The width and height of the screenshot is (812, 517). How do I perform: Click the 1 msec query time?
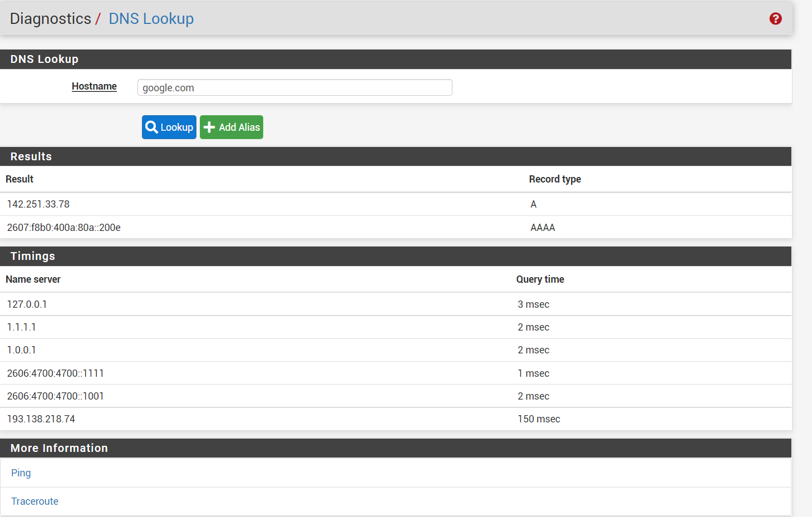click(x=533, y=373)
